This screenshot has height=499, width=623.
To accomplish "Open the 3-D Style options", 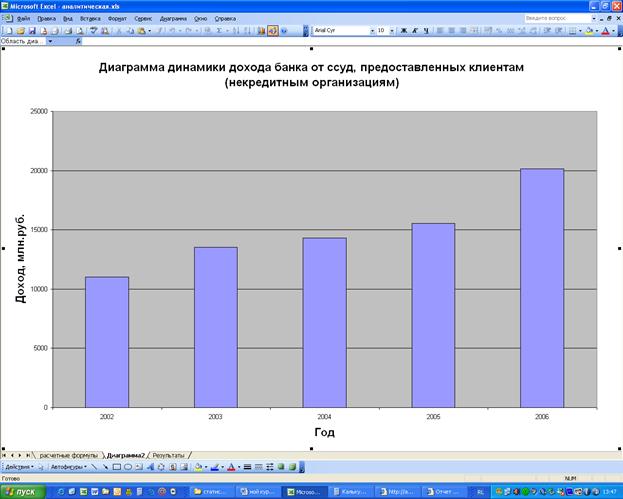I will tap(292, 467).
